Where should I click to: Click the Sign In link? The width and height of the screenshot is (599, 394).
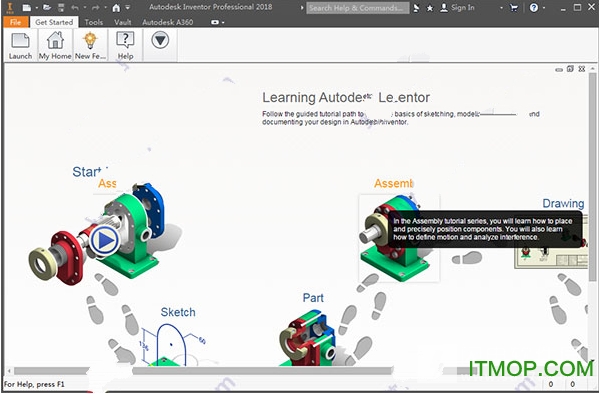click(x=462, y=8)
